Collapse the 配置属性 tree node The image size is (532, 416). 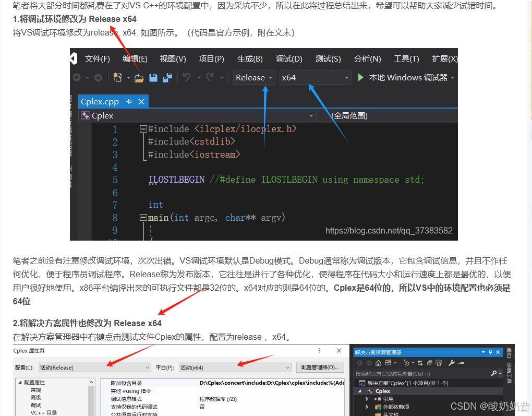[x=20, y=383]
